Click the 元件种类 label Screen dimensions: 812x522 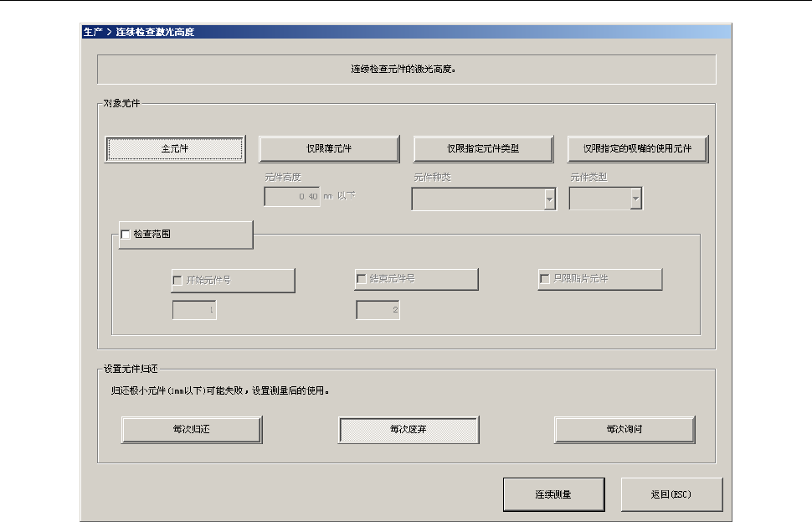click(433, 178)
